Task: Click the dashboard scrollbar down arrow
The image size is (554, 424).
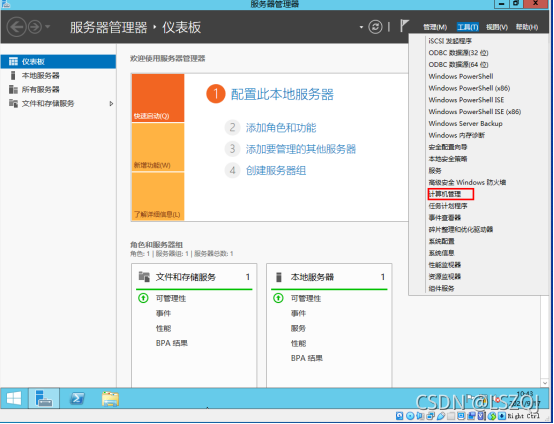Action: pyautogui.click(x=544, y=383)
